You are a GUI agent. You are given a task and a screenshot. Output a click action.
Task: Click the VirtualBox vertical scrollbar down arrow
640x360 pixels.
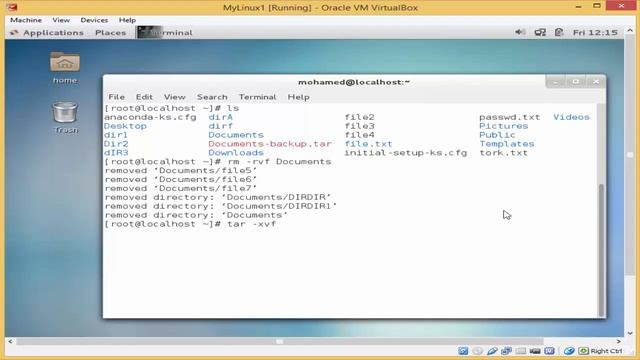click(630, 333)
